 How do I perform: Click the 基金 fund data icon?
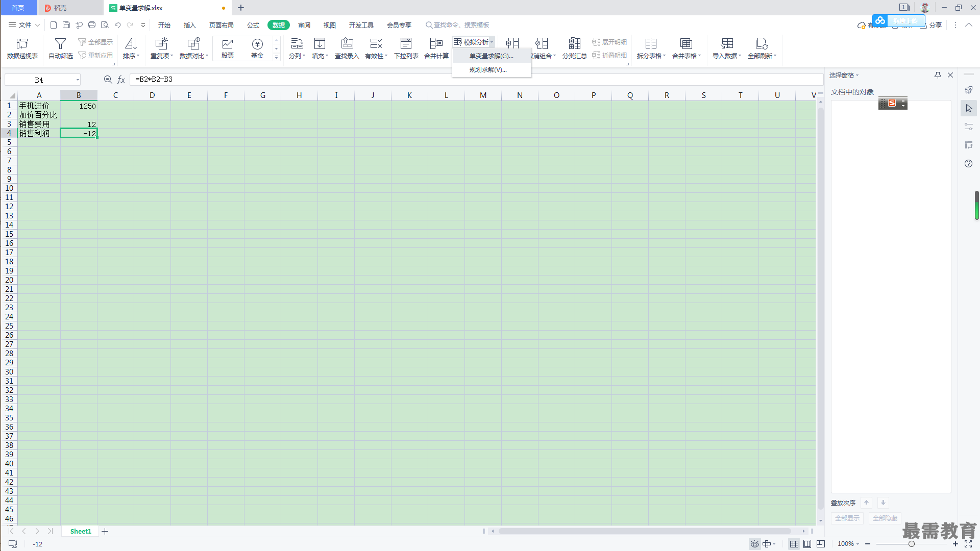[257, 48]
